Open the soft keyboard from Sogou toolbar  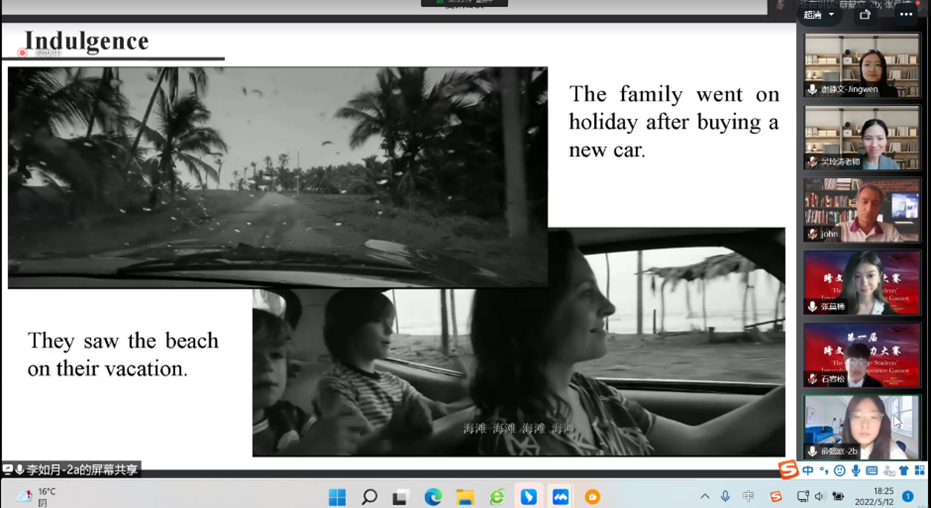[872, 471]
